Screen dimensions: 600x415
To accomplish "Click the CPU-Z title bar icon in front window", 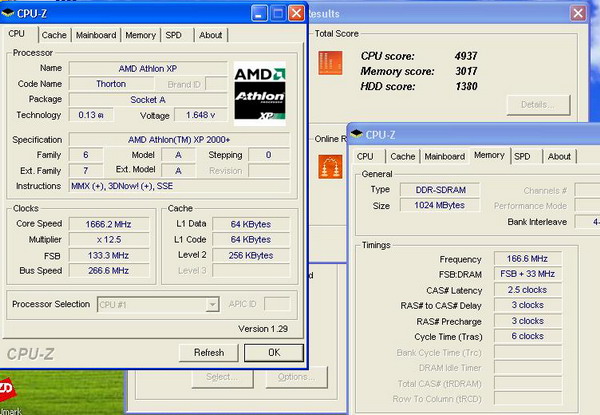I will tap(7, 13).
